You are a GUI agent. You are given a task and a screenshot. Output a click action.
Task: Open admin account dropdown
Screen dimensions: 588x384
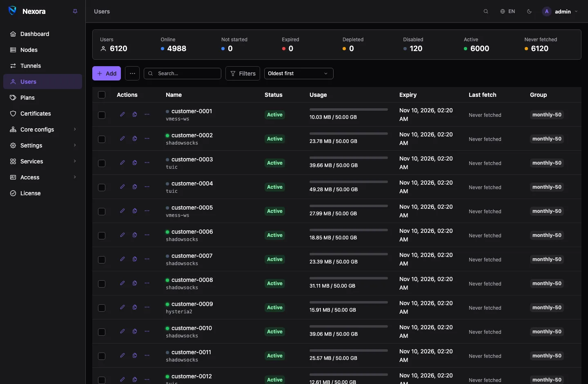(x=560, y=11)
